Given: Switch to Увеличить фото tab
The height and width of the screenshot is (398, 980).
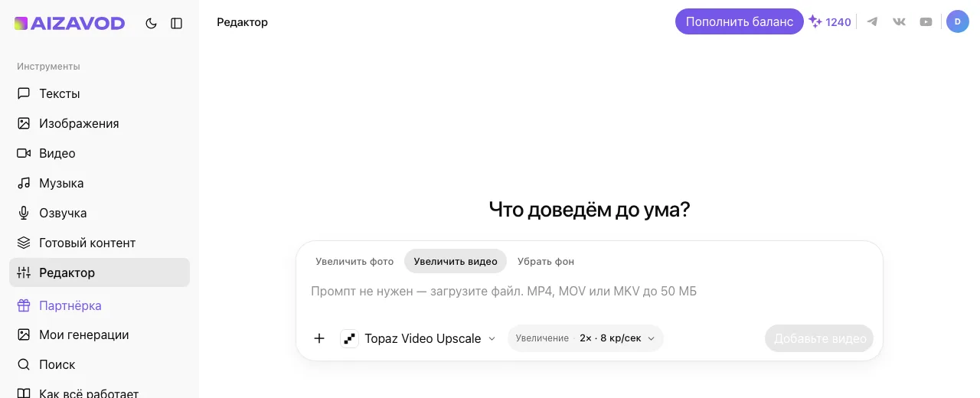Looking at the screenshot, I should [x=354, y=261].
